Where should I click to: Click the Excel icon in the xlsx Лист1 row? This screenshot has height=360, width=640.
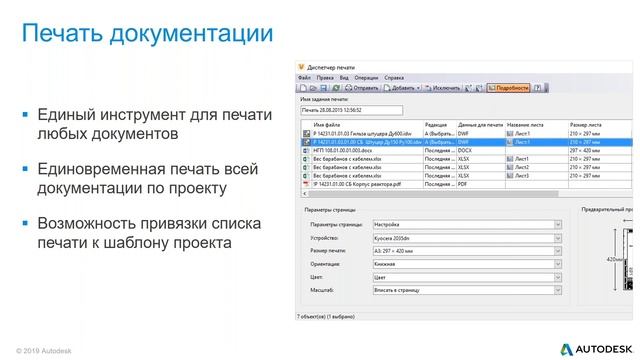[x=306, y=159]
